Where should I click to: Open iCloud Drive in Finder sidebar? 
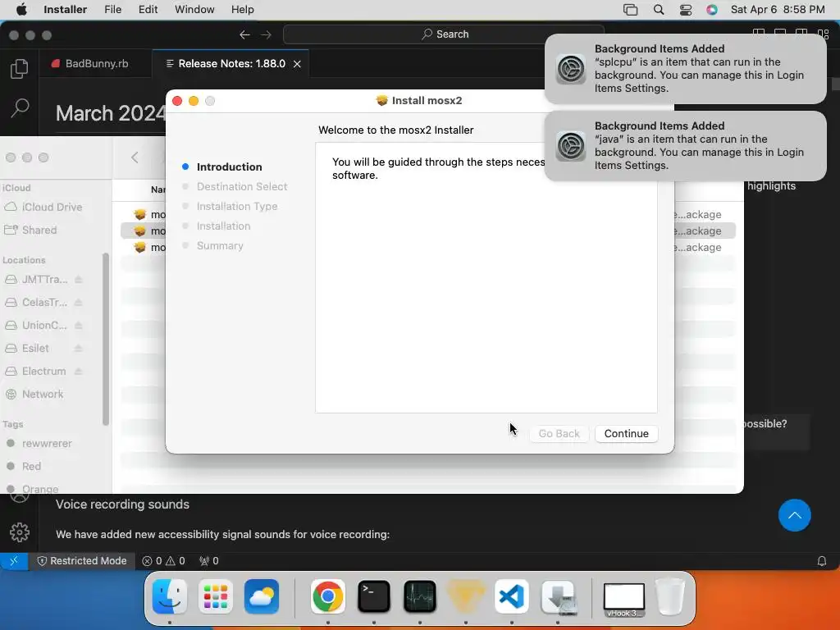click(x=44, y=208)
